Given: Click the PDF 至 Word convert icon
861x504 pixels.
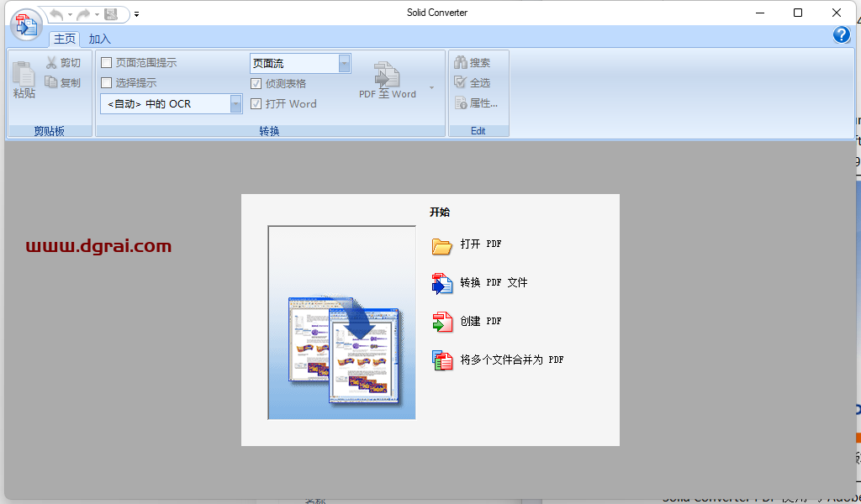Looking at the screenshot, I should coord(387,74).
